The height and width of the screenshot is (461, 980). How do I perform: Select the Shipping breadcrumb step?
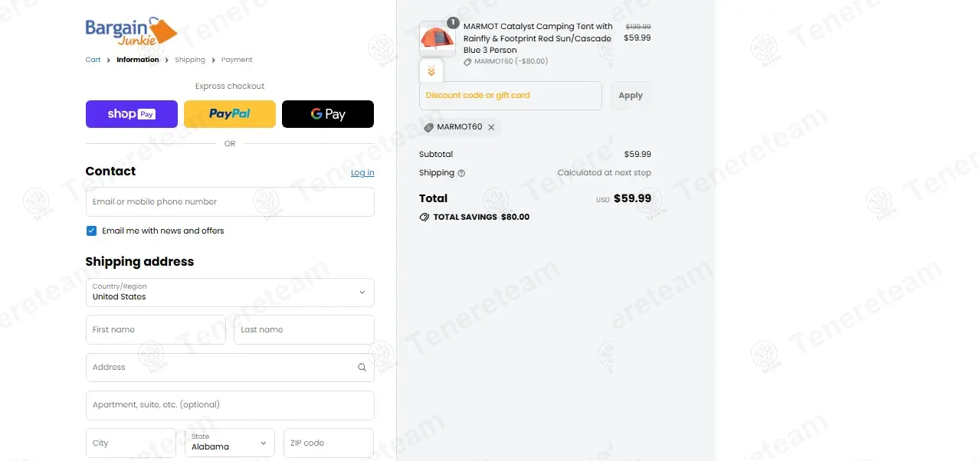190,60
